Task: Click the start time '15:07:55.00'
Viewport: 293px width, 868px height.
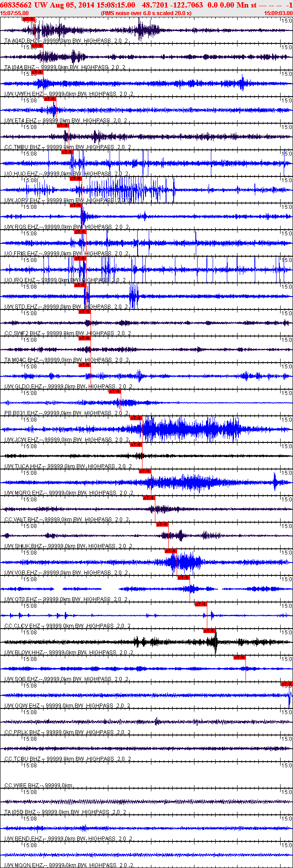Action: coord(15,13)
